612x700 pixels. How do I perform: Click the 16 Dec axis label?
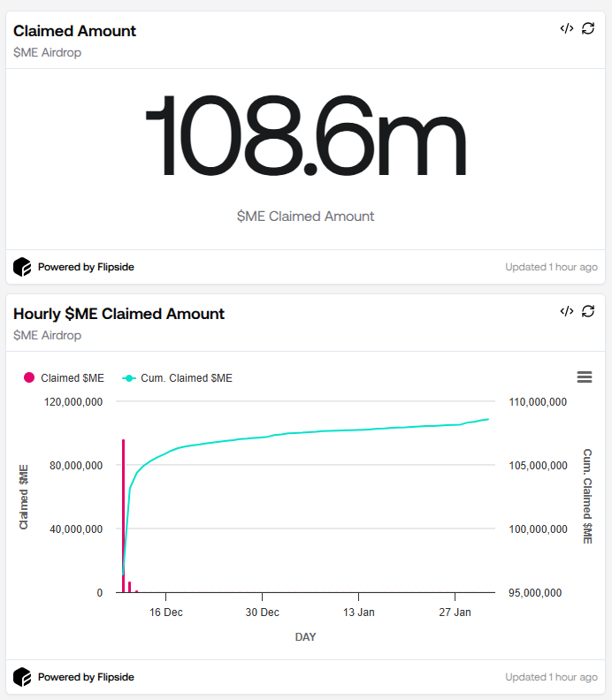165,612
